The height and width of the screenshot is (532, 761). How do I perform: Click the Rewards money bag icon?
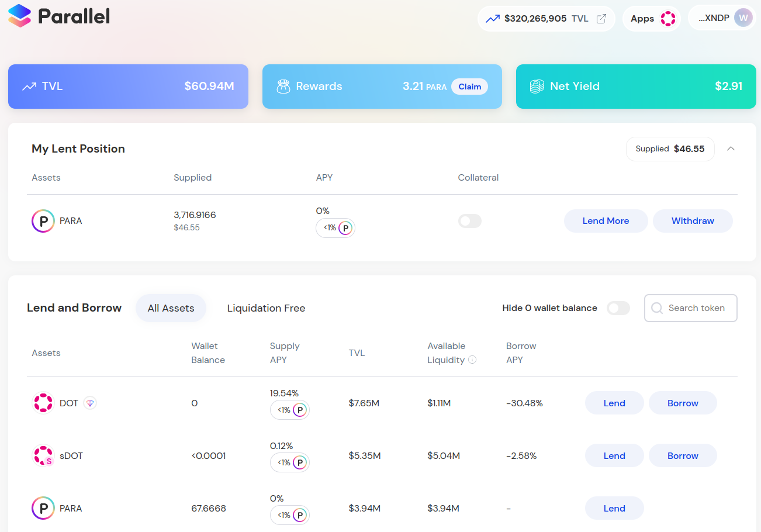tap(283, 87)
